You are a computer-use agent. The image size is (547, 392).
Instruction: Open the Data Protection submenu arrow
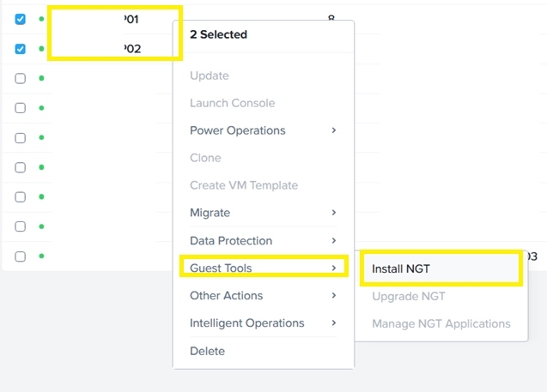334,241
